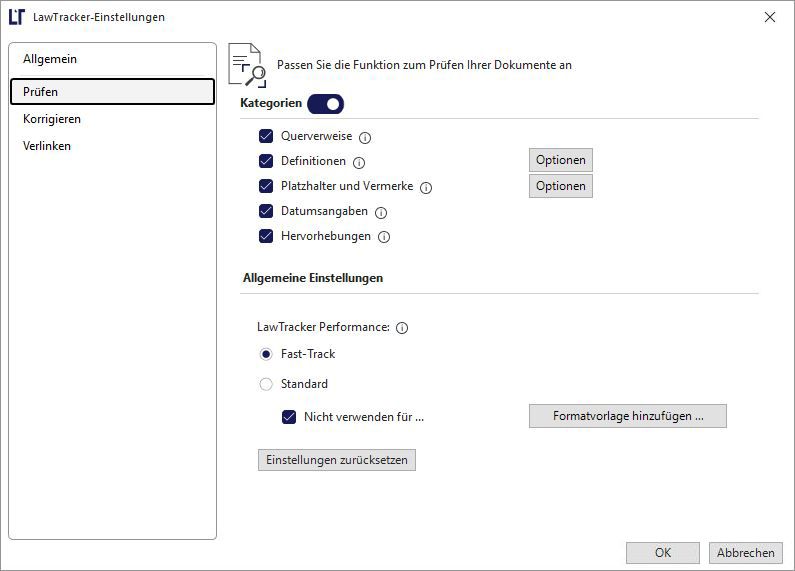Image resolution: width=795 pixels, height=571 pixels.
Task: Click the document check icon in header
Action: click(247, 65)
